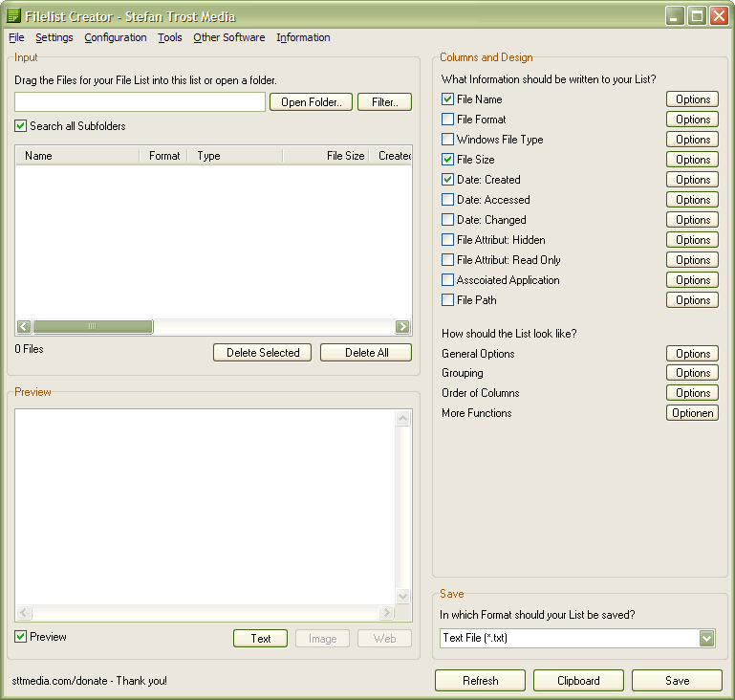Open the Filter.. options

pos(384,102)
